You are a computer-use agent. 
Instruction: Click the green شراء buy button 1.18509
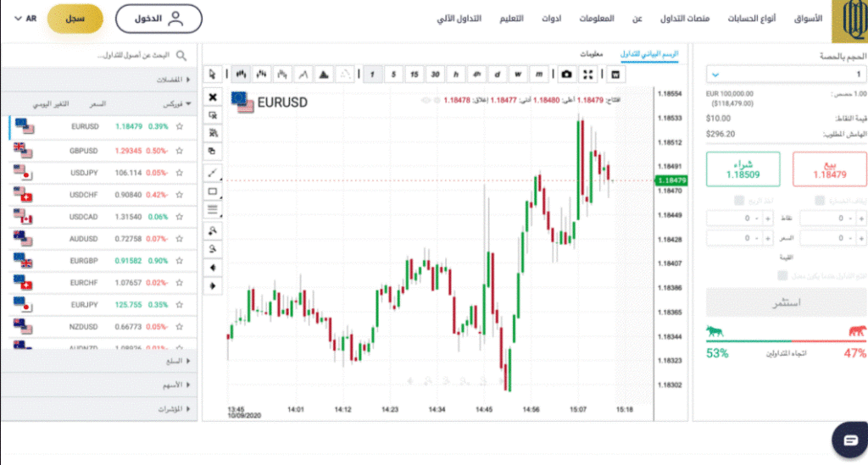coord(743,169)
